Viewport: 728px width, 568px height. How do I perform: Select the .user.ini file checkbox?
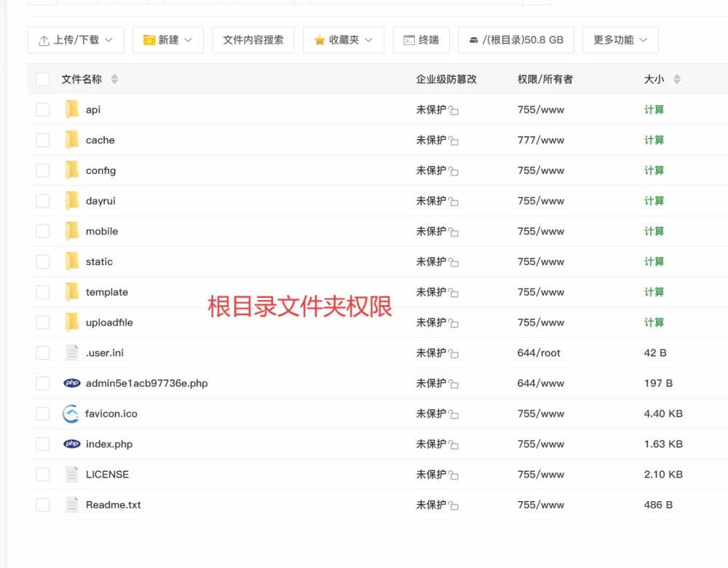click(x=43, y=353)
